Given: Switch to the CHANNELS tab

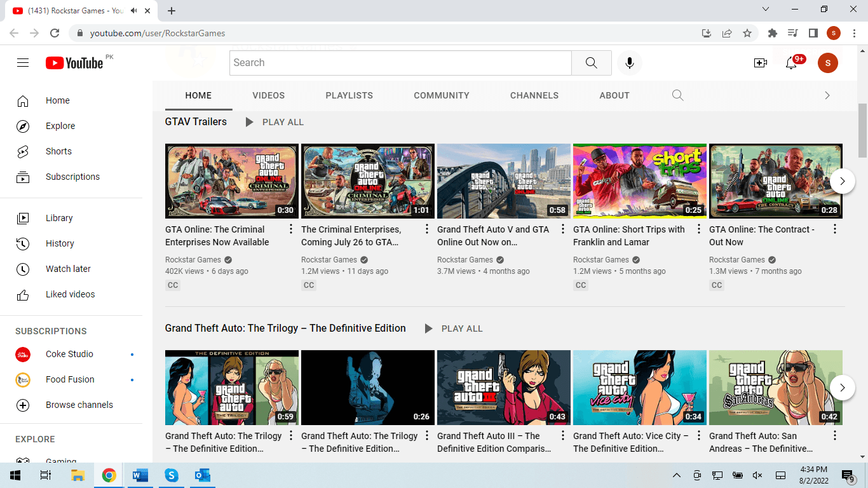Looking at the screenshot, I should coord(534,95).
